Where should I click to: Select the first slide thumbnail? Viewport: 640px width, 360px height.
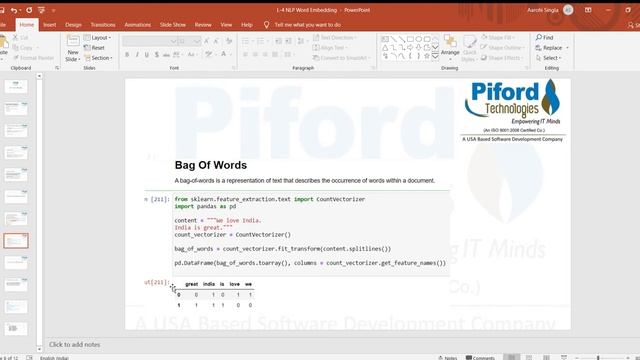16,86
